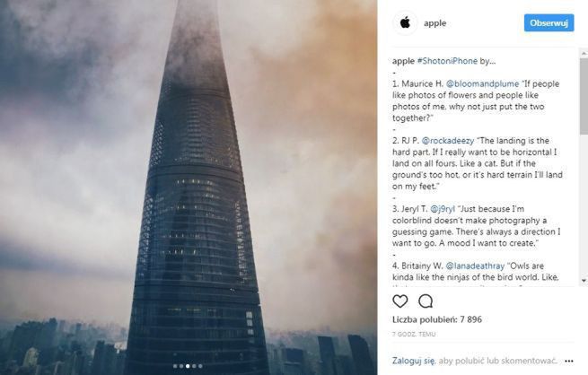Click the caption scrollbar down arrow
This screenshot has width=588, height=375.
tap(584, 281)
